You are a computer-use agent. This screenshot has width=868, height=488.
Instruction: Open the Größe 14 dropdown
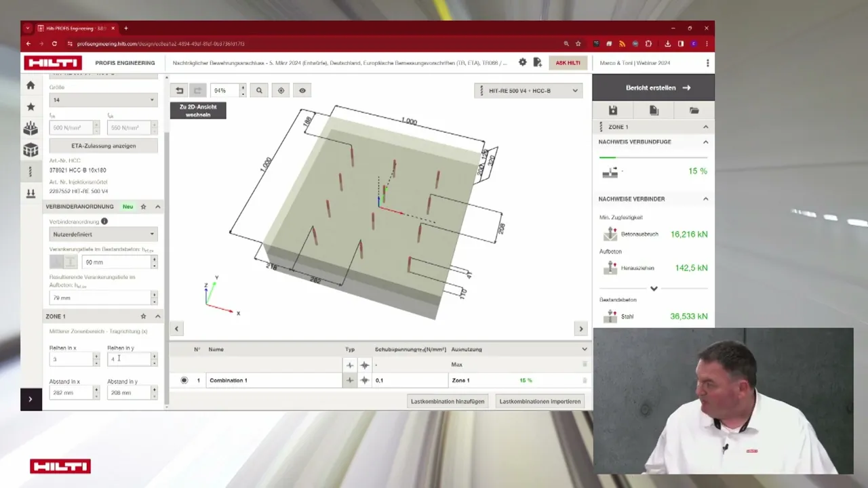coord(103,100)
